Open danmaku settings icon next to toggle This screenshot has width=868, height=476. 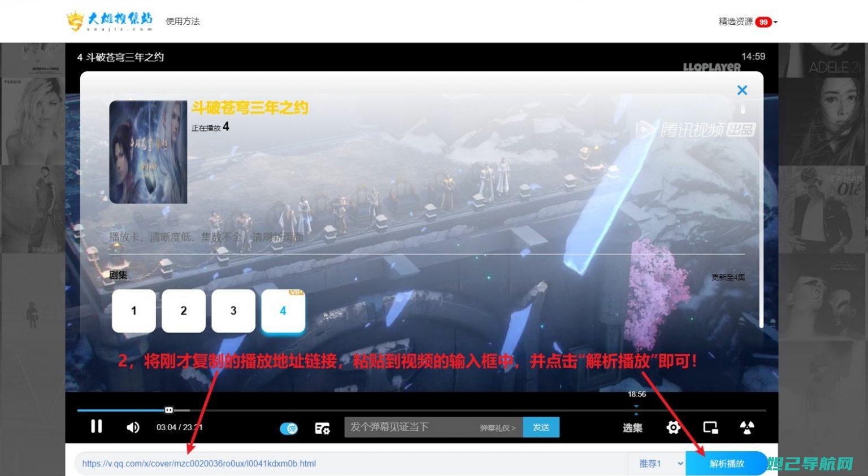tap(322, 429)
